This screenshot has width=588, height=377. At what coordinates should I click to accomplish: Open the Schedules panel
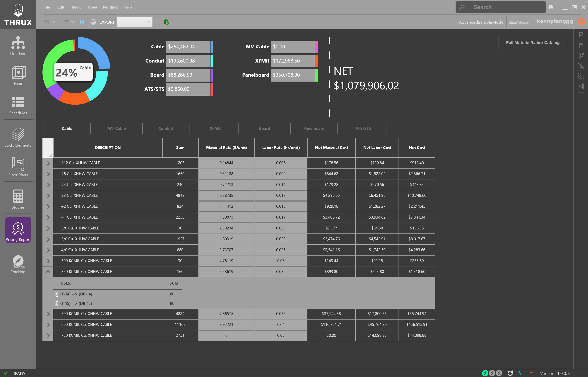coord(18,105)
